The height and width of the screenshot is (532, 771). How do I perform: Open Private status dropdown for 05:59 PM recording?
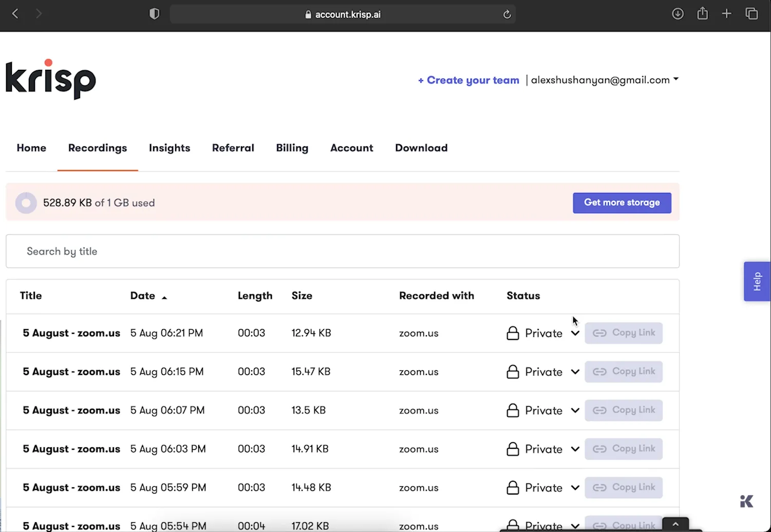tap(543, 487)
